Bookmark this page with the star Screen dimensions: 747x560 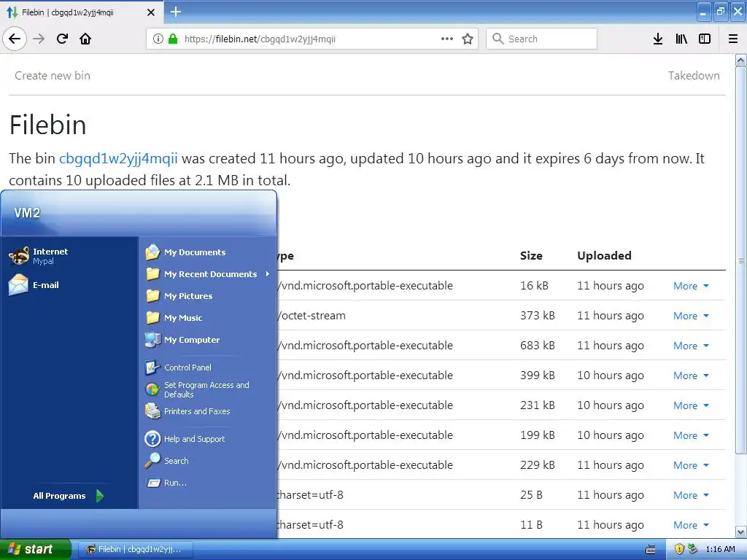(x=468, y=39)
